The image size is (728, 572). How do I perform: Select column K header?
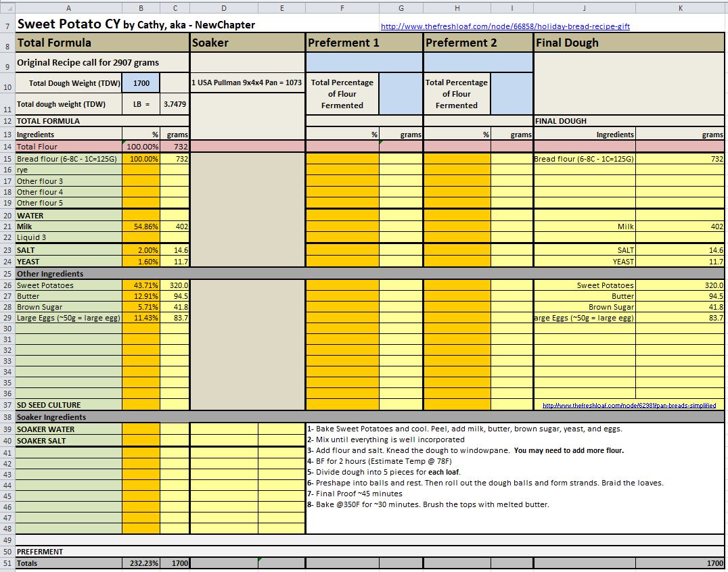tap(681, 7)
